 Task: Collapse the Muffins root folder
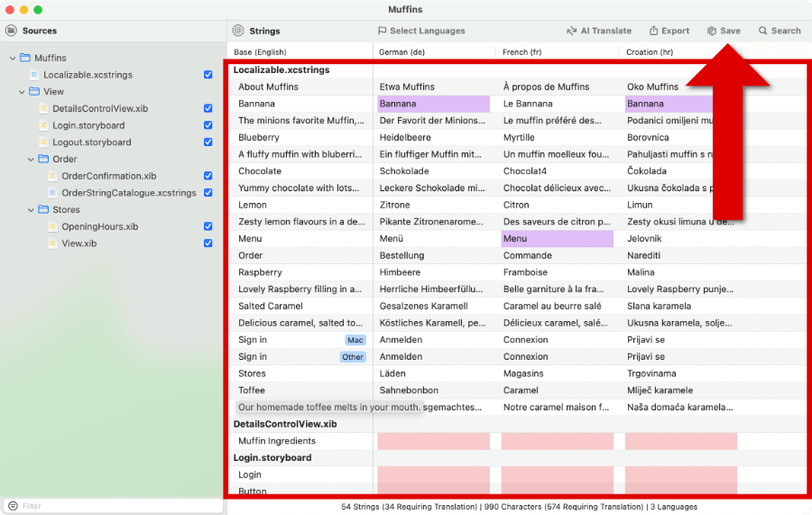pyautogui.click(x=13, y=58)
